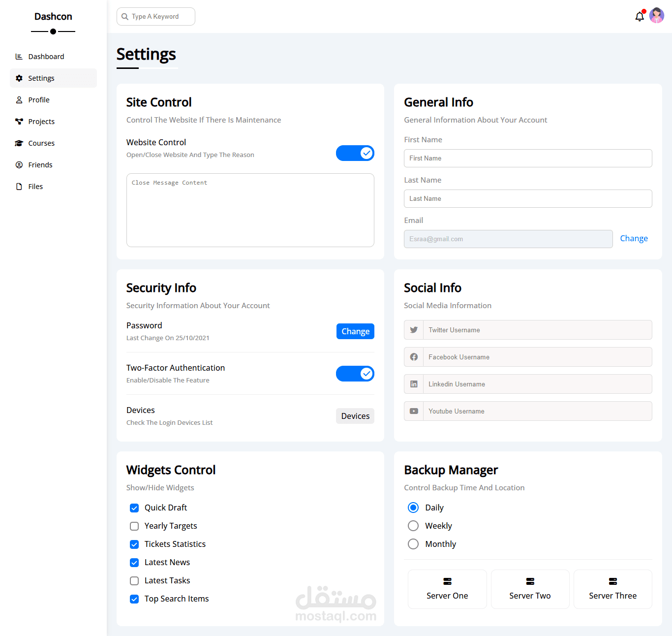Viewport: 672px width, 636px height.
Task: Open Courses label in sidebar
Action: pyautogui.click(x=41, y=143)
